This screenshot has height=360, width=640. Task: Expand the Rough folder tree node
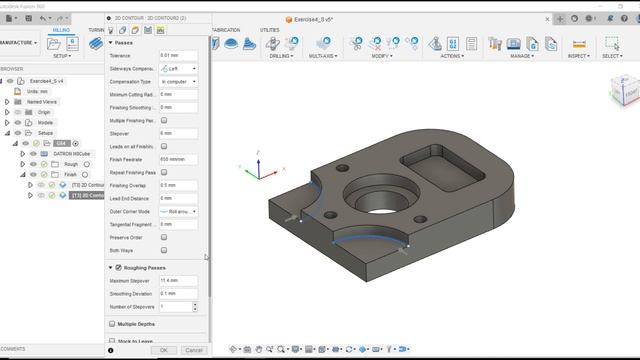click(22, 164)
